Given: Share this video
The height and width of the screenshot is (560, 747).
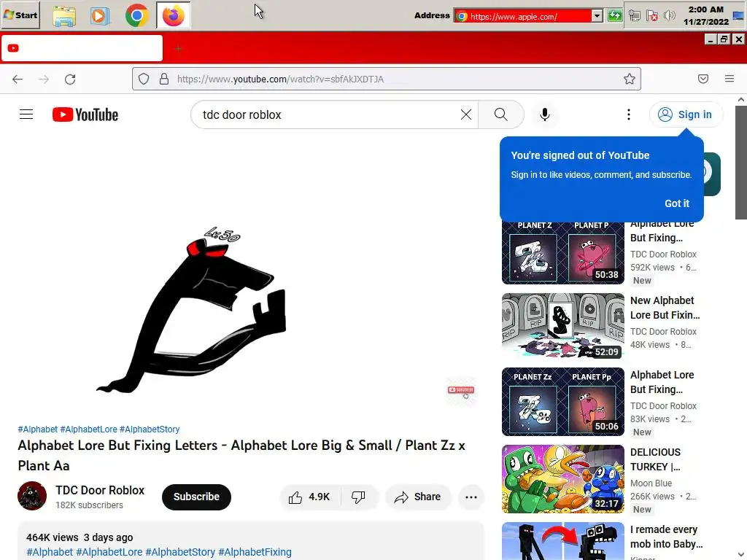Looking at the screenshot, I should coord(418,497).
